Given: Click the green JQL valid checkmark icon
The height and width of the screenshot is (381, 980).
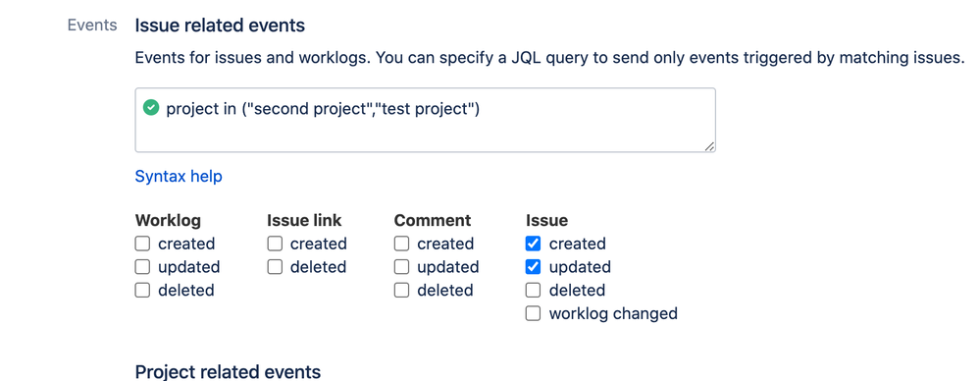Looking at the screenshot, I should click(151, 108).
